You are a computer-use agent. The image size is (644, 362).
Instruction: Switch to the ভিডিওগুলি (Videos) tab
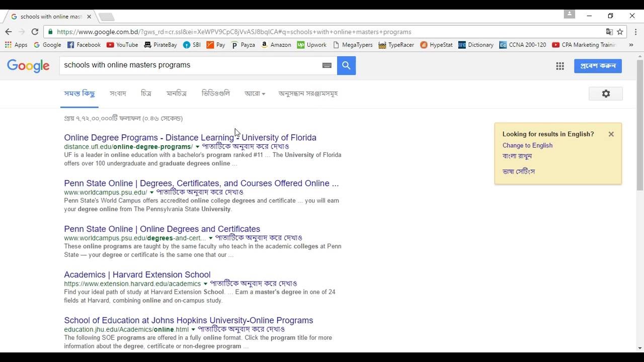point(215,94)
